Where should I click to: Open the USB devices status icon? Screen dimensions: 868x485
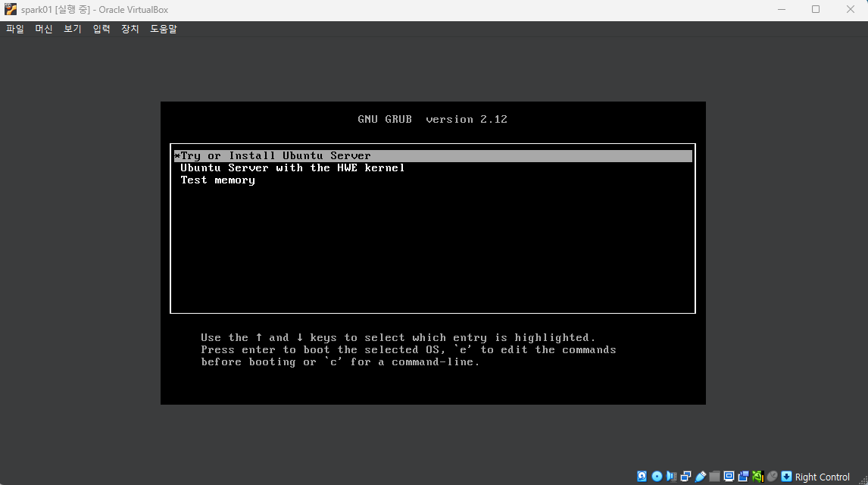tap(701, 476)
